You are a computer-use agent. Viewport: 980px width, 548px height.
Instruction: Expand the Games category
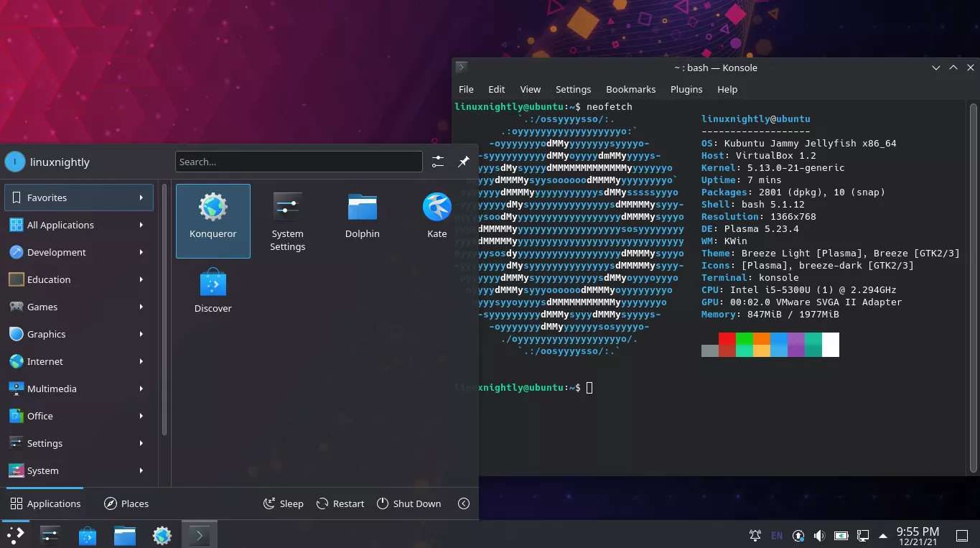(79, 307)
